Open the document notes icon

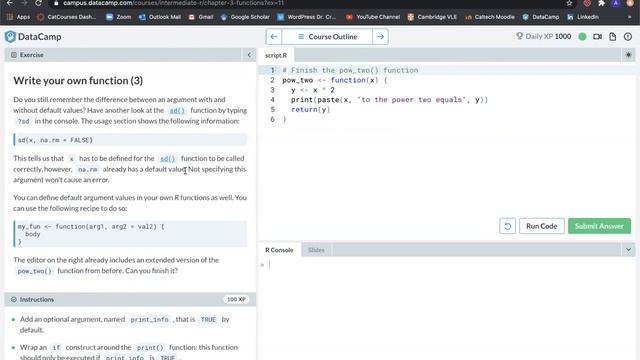(x=613, y=37)
